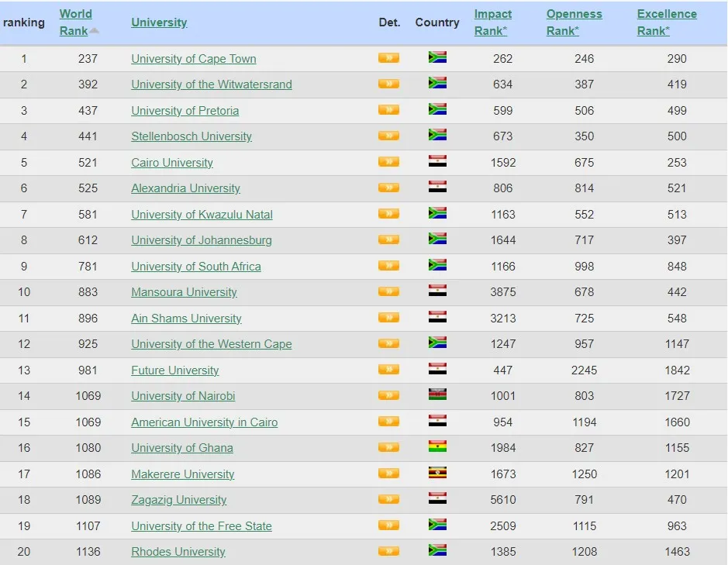
Task: Open Stellenbosch University link
Action: [191, 136]
